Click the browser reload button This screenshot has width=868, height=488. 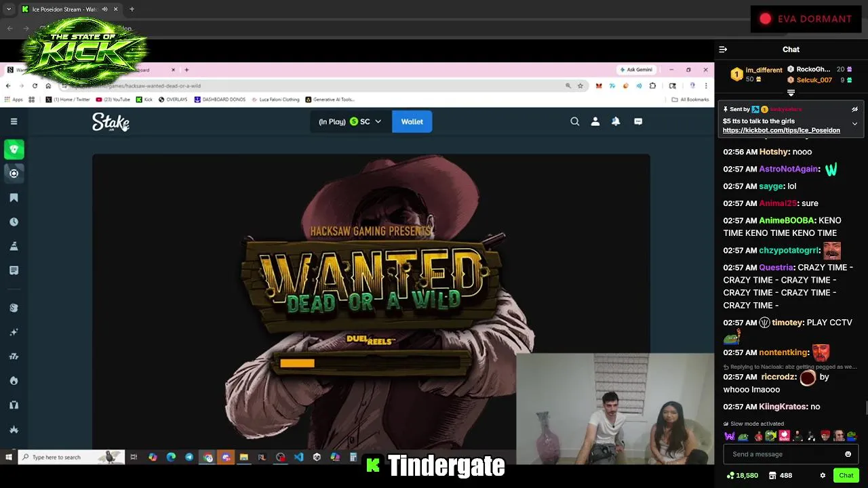tap(35, 86)
